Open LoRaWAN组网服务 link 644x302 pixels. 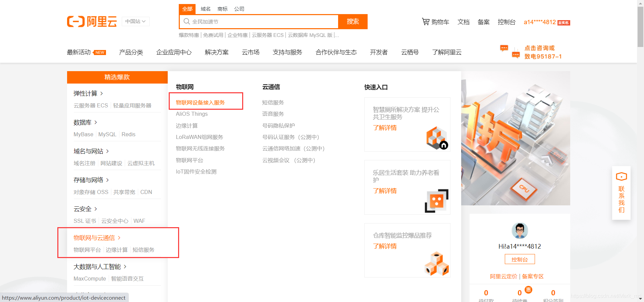200,137
